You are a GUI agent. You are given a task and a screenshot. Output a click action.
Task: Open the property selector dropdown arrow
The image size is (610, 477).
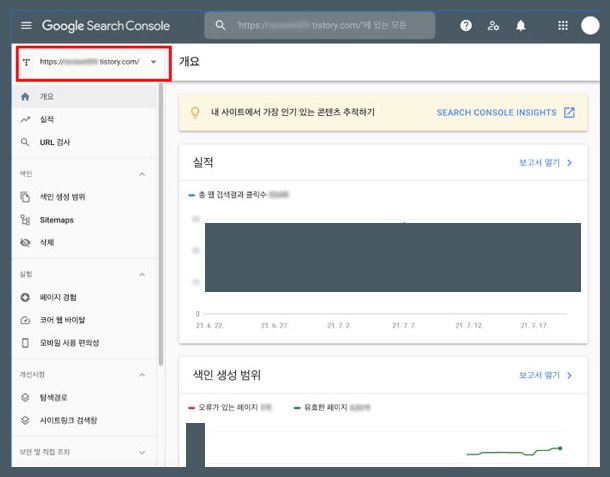pyautogui.click(x=153, y=62)
